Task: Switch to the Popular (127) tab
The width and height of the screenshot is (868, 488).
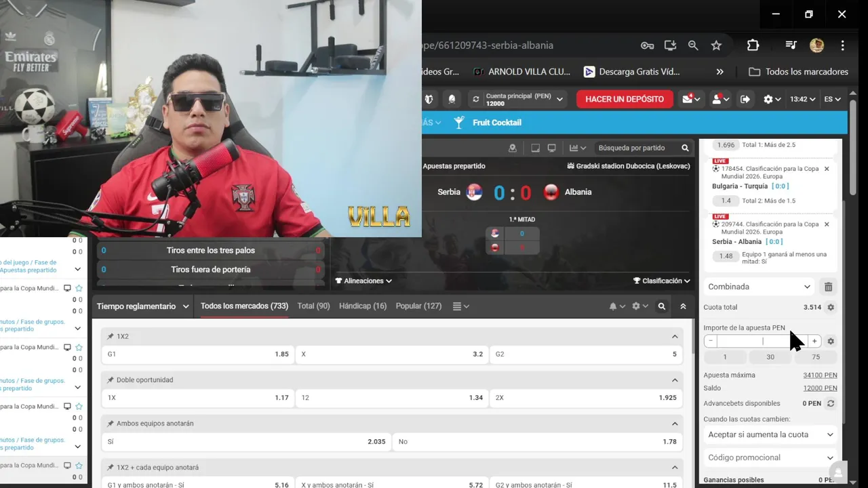Action: click(418, 306)
